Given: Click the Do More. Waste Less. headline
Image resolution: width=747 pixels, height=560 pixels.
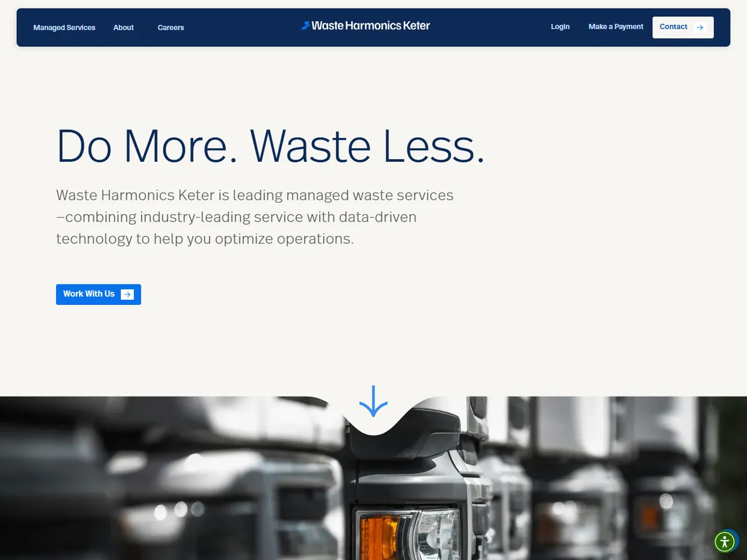Looking at the screenshot, I should point(270,146).
